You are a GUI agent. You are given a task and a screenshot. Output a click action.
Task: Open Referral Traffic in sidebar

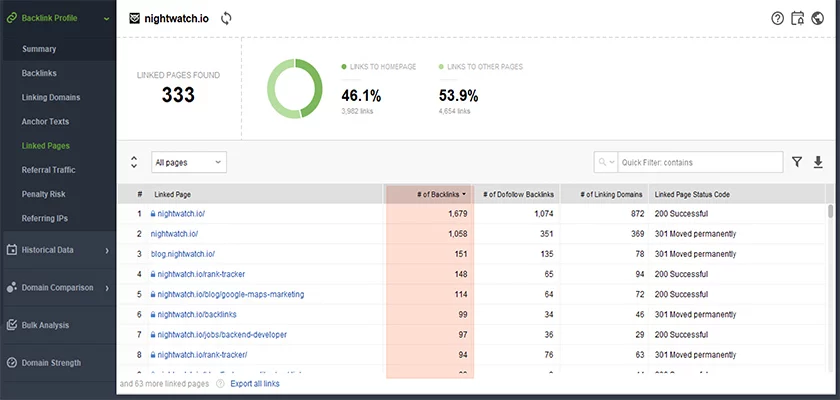[49, 170]
